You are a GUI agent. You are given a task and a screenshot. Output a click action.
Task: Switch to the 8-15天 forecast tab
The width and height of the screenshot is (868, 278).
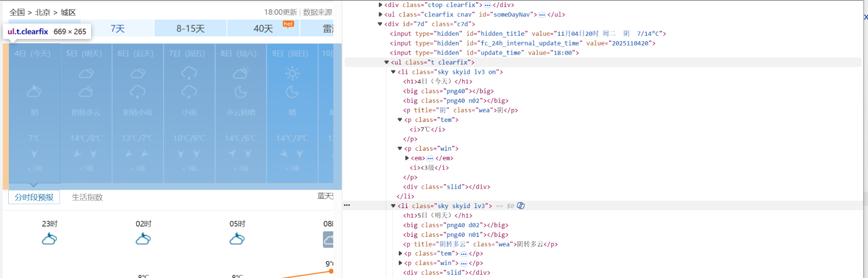click(x=190, y=28)
